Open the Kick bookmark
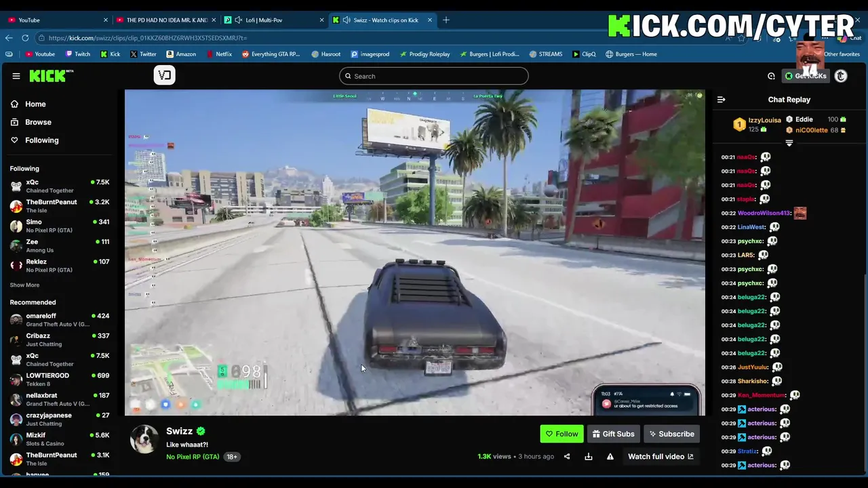This screenshot has width=868, height=488. tap(110, 54)
